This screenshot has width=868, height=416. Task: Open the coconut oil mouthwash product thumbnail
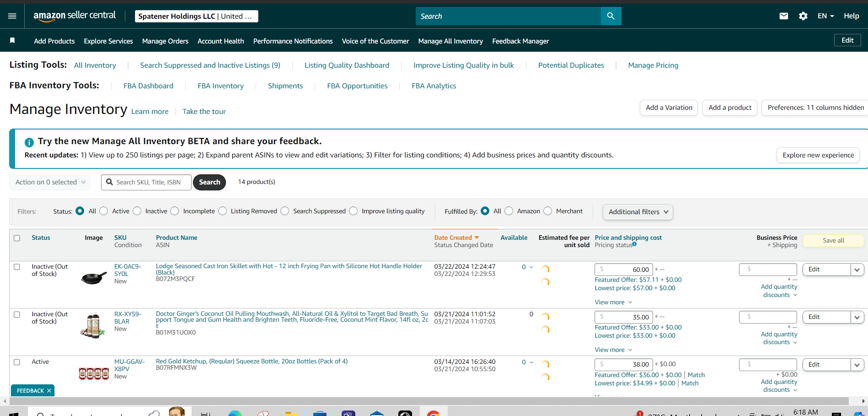(x=93, y=325)
